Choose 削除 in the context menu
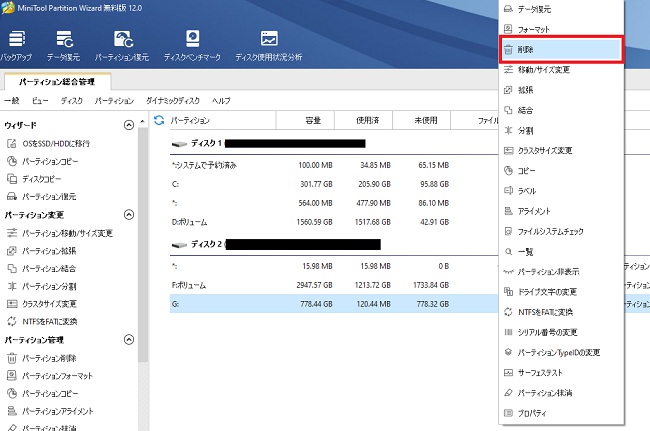The width and height of the screenshot is (650, 431). point(562,49)
